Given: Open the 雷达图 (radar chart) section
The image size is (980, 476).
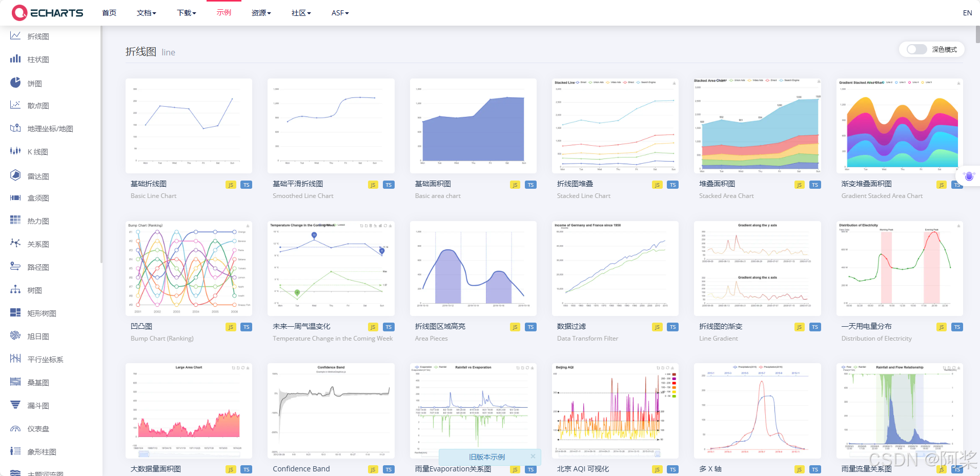Looking at the screenshot, I should point(15,175).
